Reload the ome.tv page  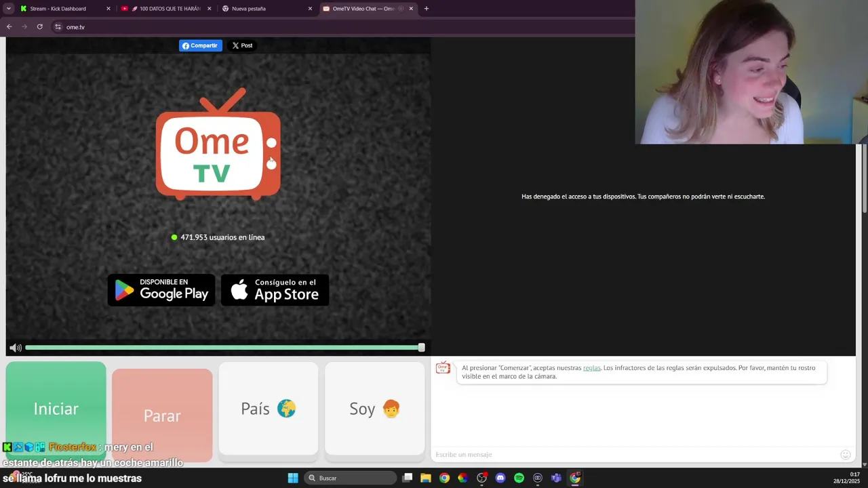point(40,26)
